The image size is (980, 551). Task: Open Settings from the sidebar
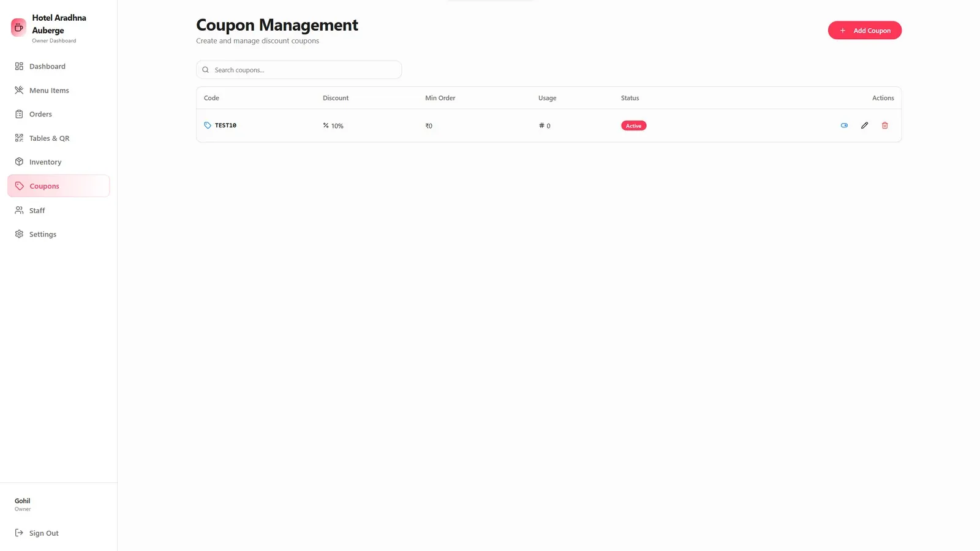(x=58, y=234)
